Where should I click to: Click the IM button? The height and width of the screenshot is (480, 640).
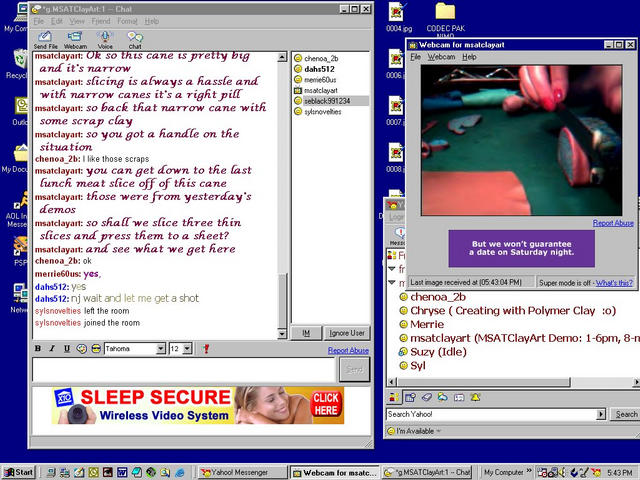coord(306,333)
